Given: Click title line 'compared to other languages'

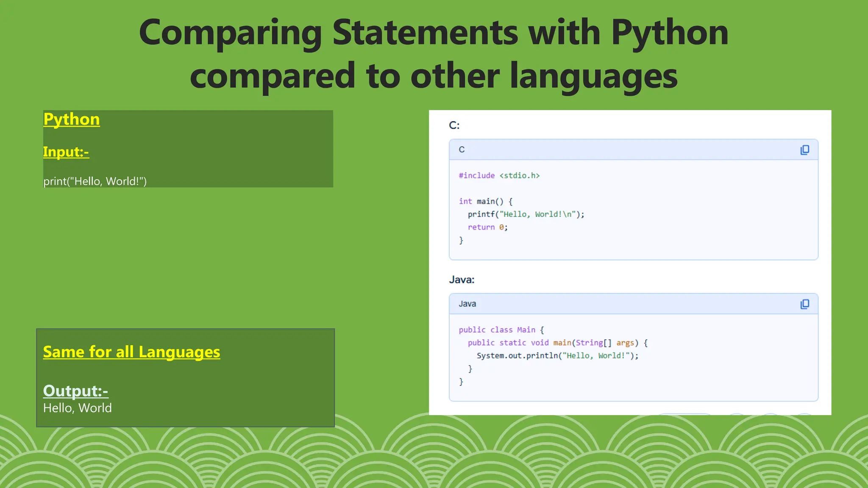Looking at the screenshot, I should coord(434,76).
